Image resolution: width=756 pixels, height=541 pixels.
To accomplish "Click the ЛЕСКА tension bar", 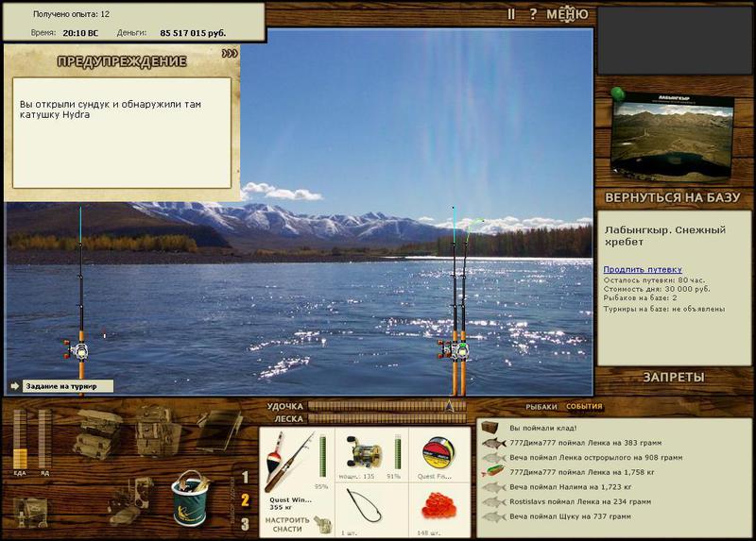I will tap(387, 418).
